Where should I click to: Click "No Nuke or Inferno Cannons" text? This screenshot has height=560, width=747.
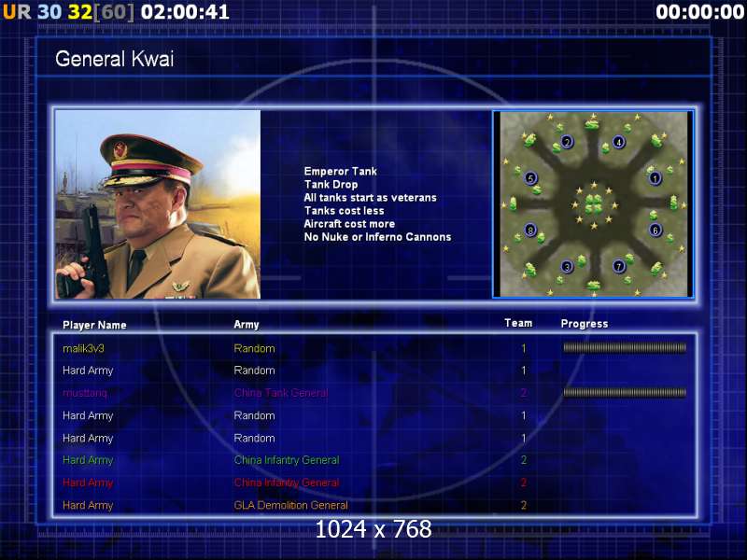click(377, 237)
